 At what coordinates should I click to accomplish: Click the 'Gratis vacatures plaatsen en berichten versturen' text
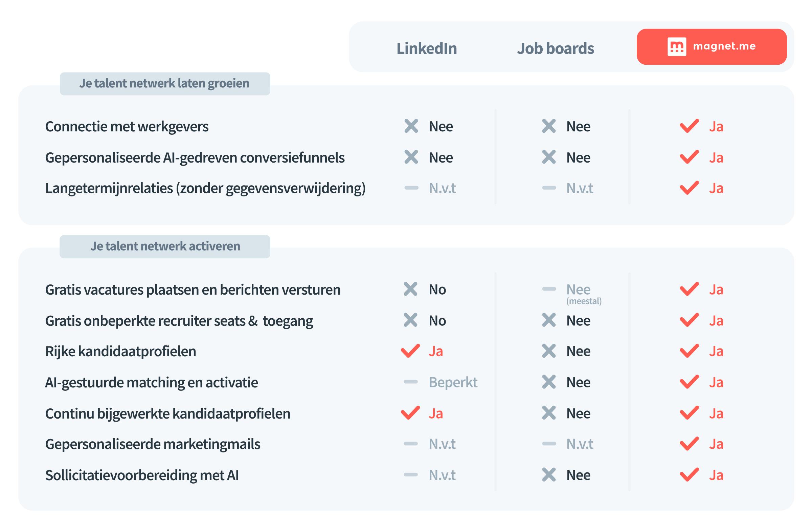(x=193, y=290)
